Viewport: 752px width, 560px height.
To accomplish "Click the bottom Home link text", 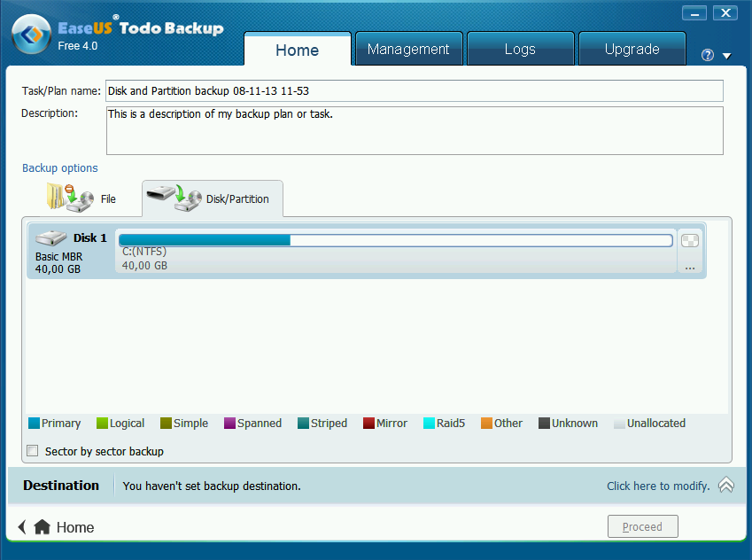I will pyautogui.click(x=75, y=527).
